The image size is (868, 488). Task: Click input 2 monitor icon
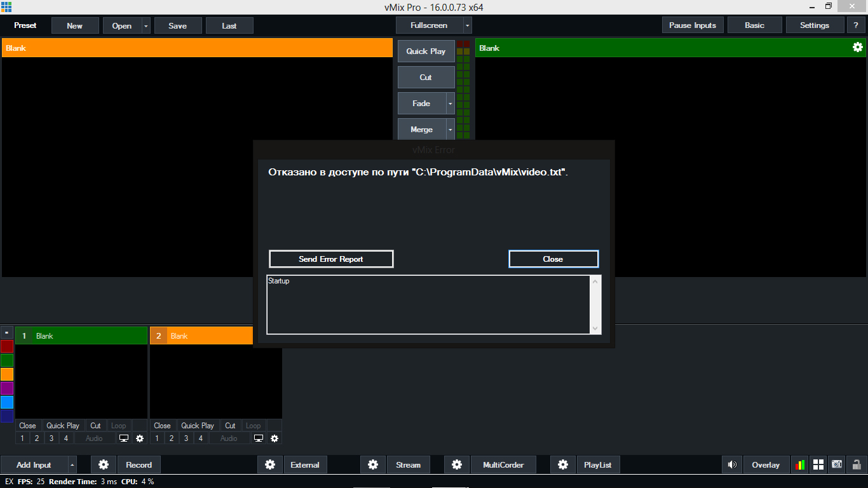click(x=259, y=438)
